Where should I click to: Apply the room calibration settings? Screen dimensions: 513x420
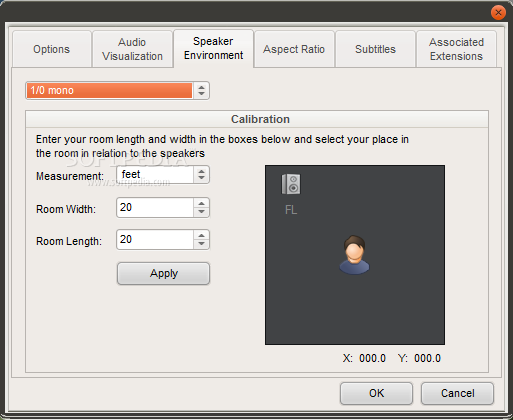point(163,273)
